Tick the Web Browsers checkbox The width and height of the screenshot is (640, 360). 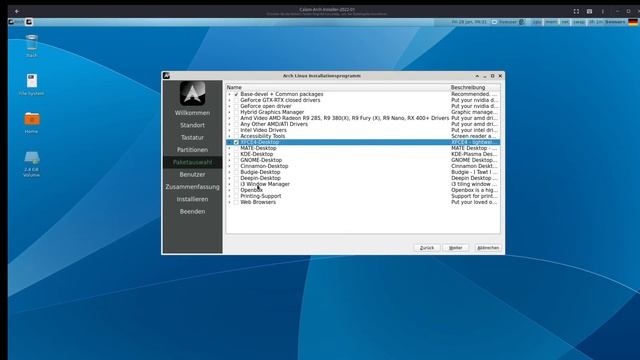pos(236,202)
